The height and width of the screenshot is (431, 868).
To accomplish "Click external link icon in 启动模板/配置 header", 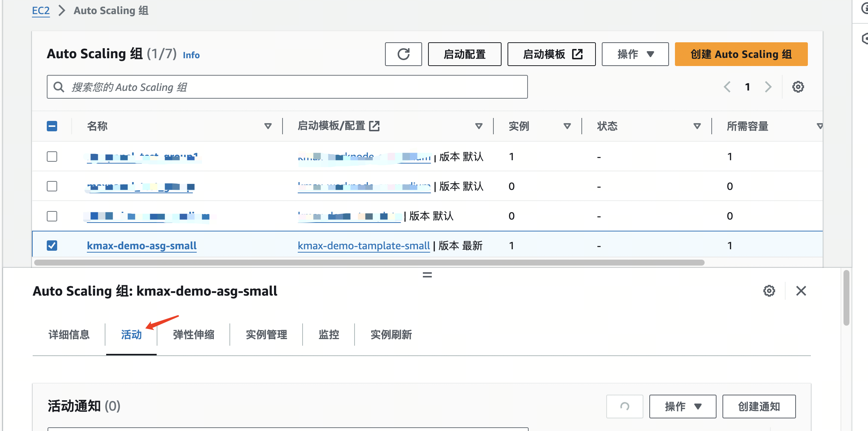I will 374,126.
